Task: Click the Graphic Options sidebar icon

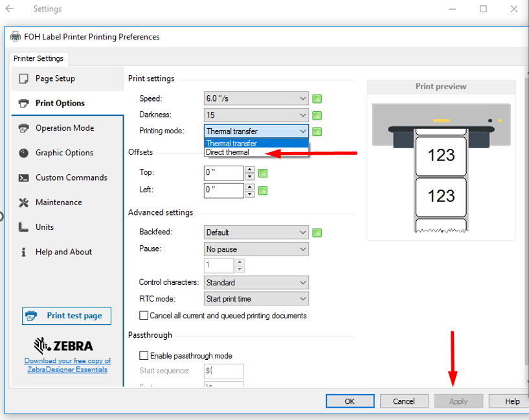Action: tap(24, 153)
